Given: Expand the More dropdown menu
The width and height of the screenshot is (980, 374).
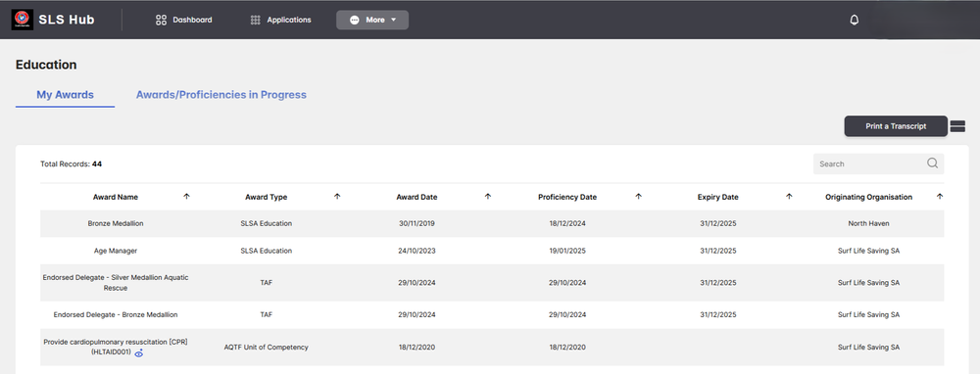Looking at the screenshot, I should point(372,20).
